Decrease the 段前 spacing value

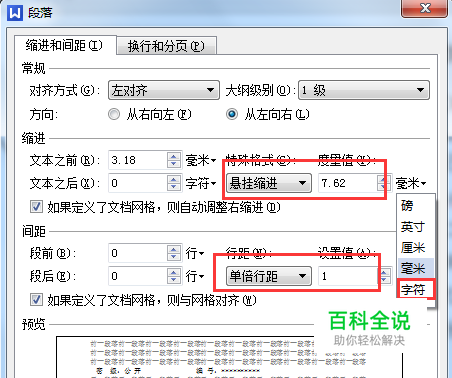click(x=173, y=257)
